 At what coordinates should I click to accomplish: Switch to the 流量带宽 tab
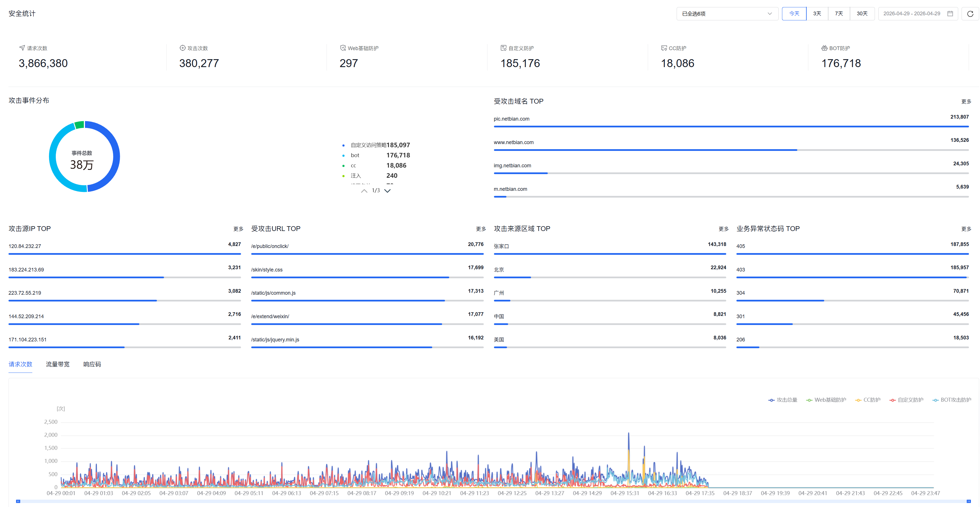click(57, 364)
